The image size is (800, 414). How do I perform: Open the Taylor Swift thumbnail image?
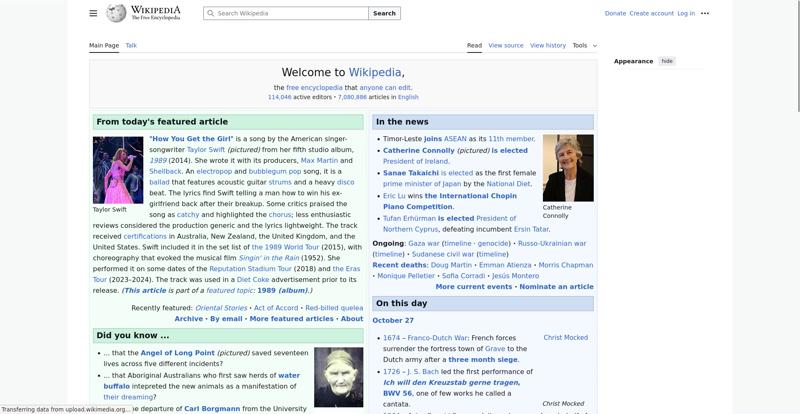pos(118,169)
